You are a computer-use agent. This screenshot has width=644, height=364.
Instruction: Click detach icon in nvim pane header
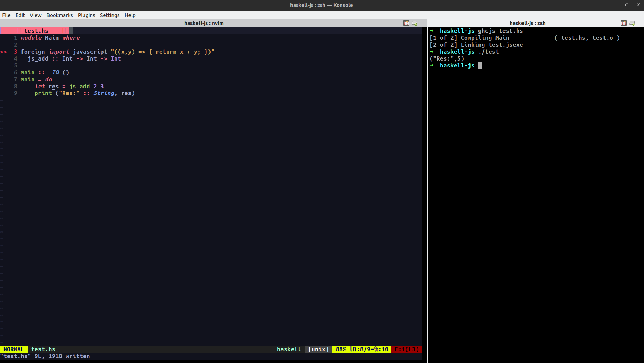coord(415,23)
